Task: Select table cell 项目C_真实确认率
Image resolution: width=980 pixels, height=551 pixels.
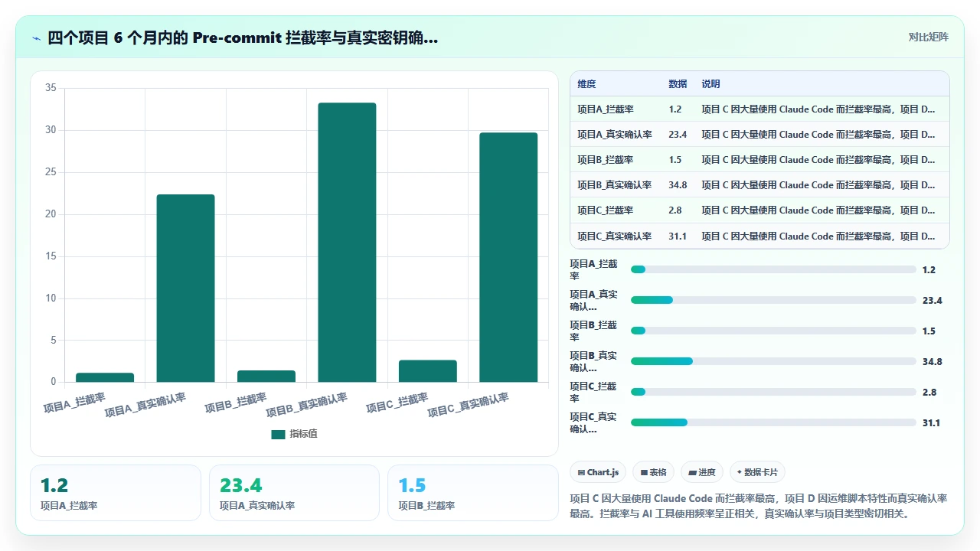Action: (615, 236)
